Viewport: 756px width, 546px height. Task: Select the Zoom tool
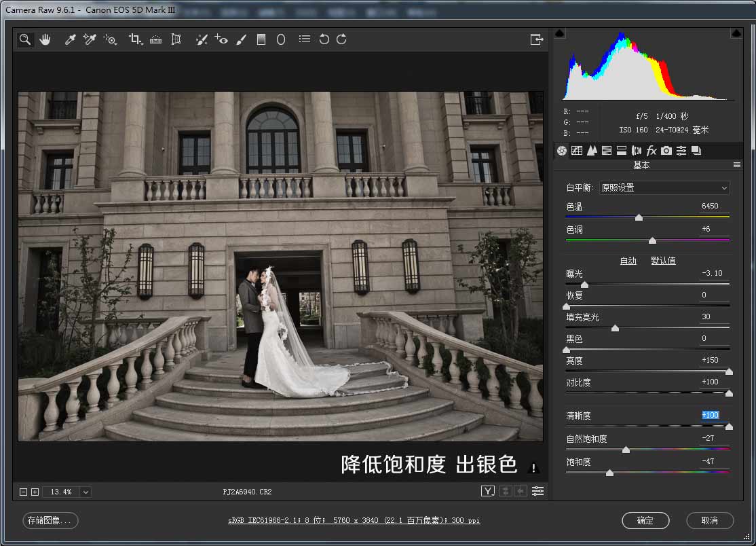click(24, 39)
